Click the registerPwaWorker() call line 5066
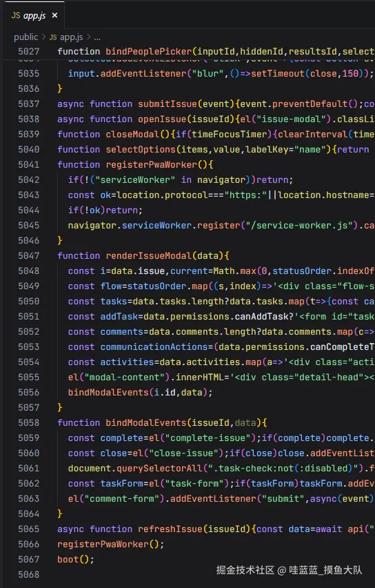 pyautogui.click(x=110, y=544)
